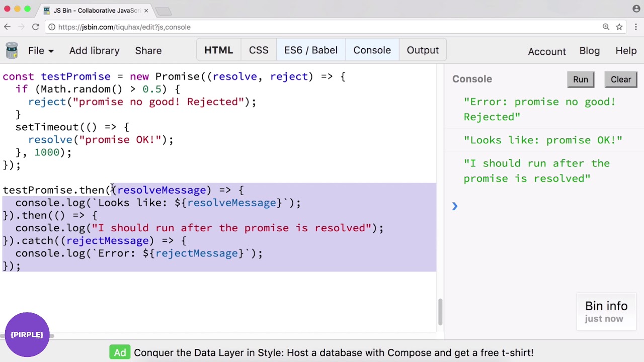Click the "}, 1000);" code line
This screenshot has height=362, width=644.
click(x=43, y=152)
